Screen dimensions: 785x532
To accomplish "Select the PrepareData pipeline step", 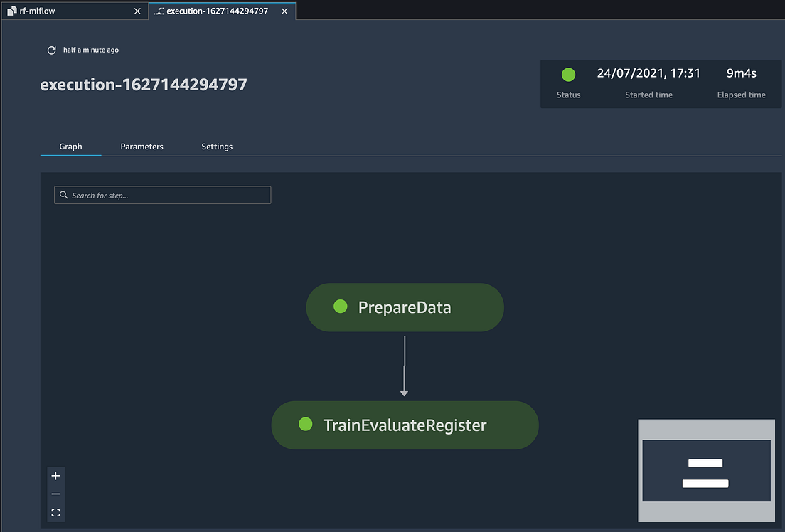I will [405, 307].
